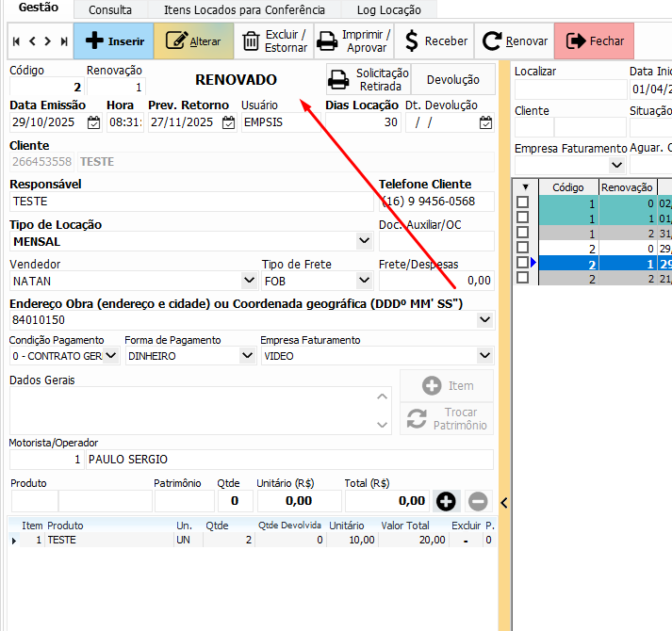This screenshot has height=631, width=672.
Task: Open calendar picker for Prev. Retorno
Action: [x=228, y=122]
